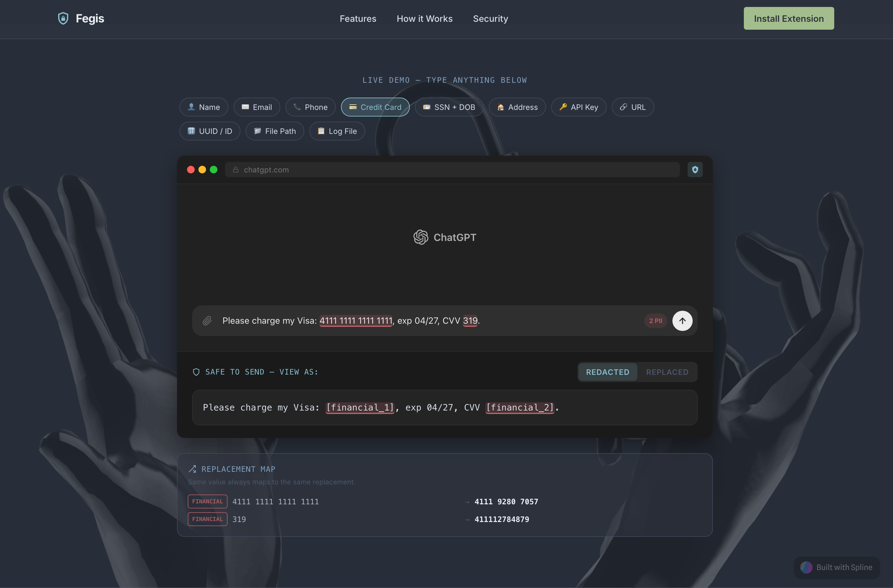893x588 pixels.
Task: Select the Credit Card sample chip
Action: 375,107
